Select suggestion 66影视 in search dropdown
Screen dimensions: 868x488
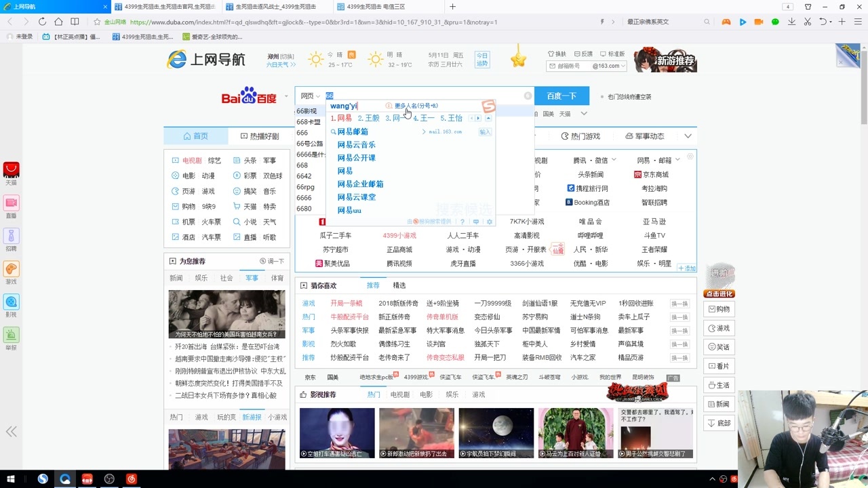point(307,111)
